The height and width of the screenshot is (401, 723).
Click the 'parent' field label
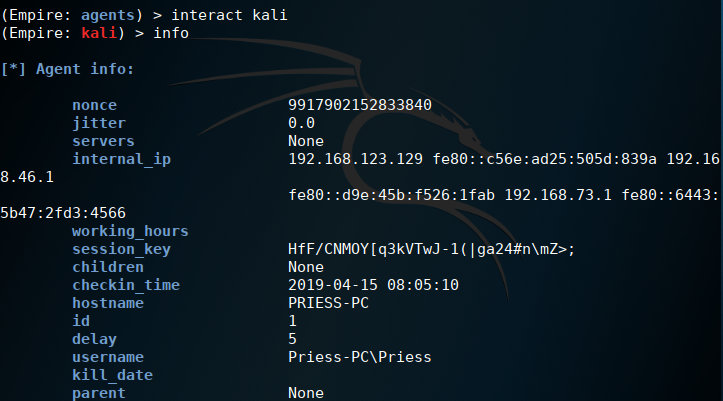[x=99, y=393]
